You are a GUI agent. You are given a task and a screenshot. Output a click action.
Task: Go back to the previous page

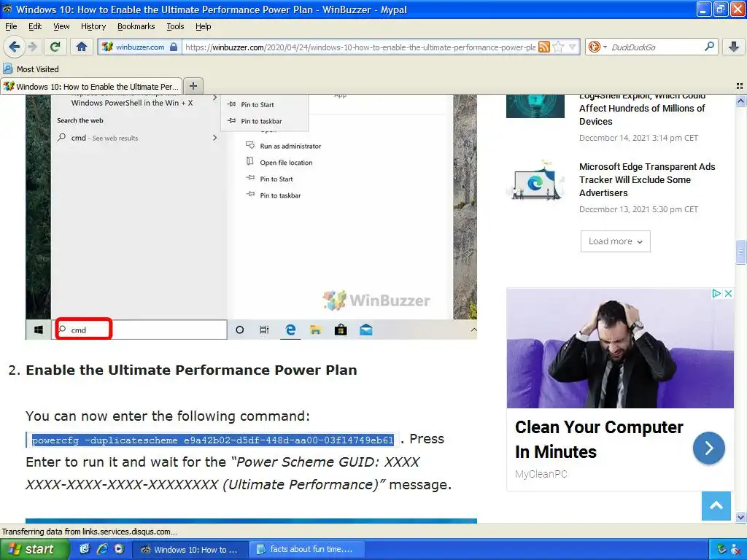[15, 47]
